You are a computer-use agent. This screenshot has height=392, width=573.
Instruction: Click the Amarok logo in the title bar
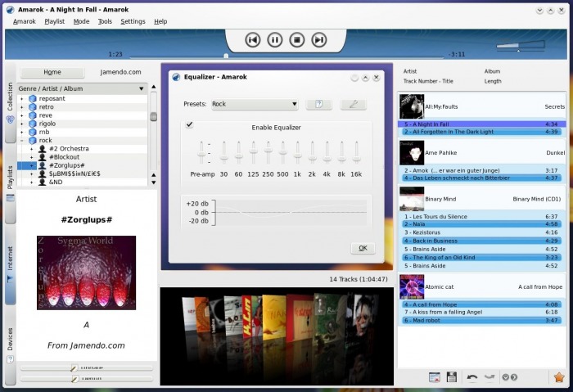10,10
